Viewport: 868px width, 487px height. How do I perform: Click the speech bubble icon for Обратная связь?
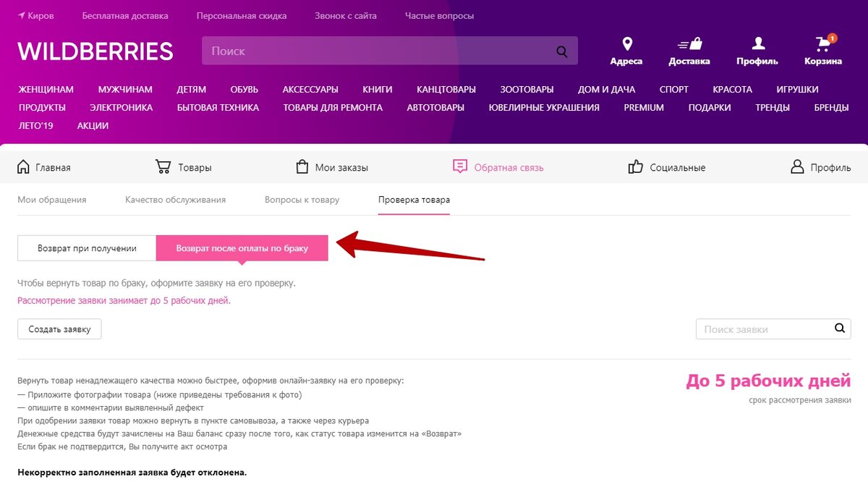[x=460, y=167]
